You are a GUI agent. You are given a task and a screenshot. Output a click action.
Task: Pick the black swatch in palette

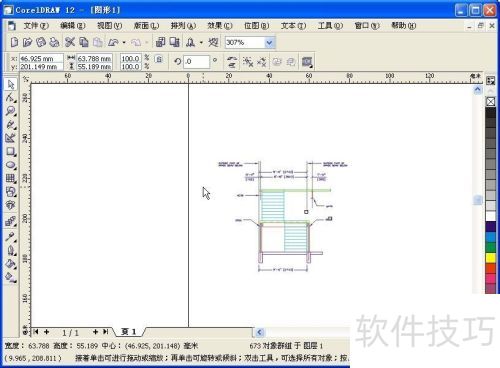coord(491,112)
